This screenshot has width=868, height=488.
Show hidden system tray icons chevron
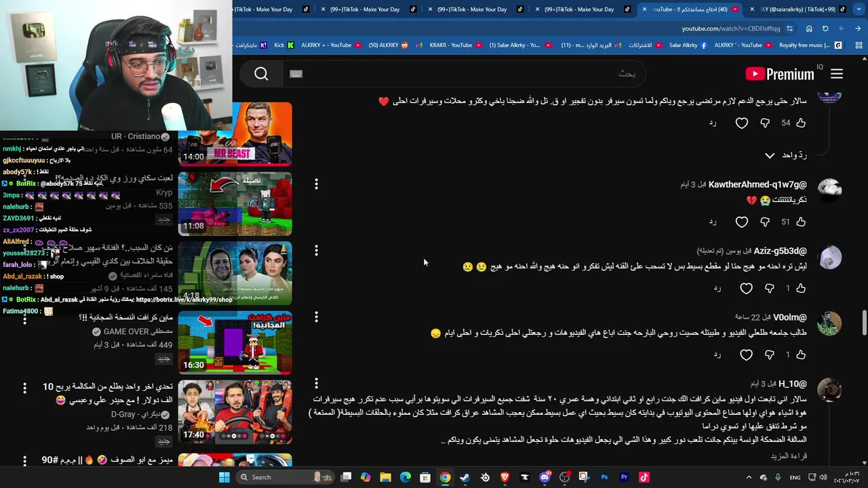pyautogui.click(x=749, y=477)
